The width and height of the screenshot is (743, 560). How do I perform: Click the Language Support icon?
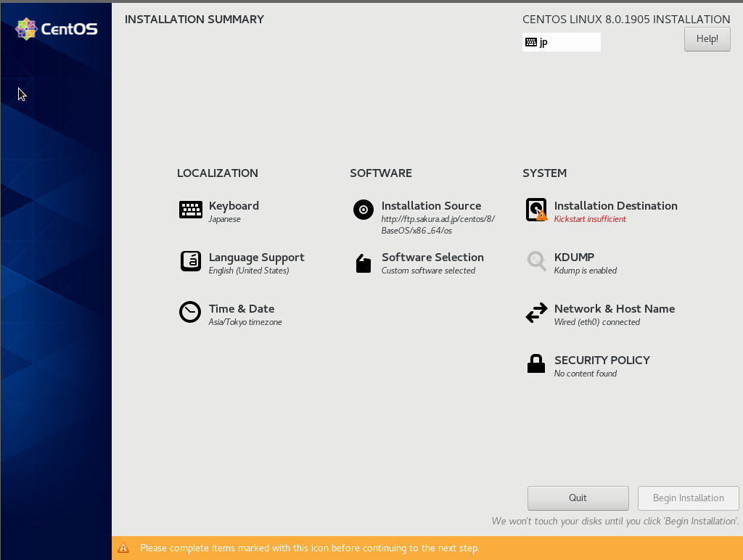click(191, 261)
